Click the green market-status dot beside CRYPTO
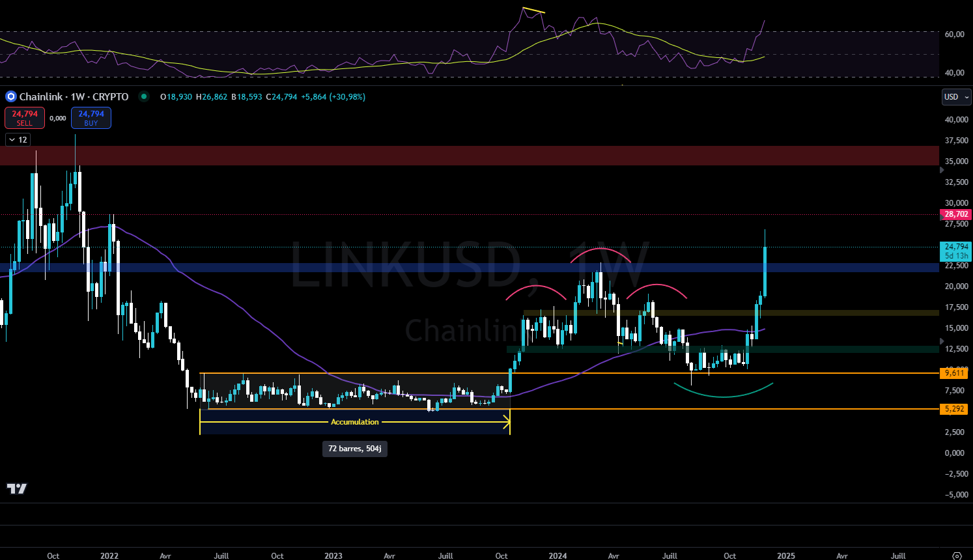 [x=144, y=96]
